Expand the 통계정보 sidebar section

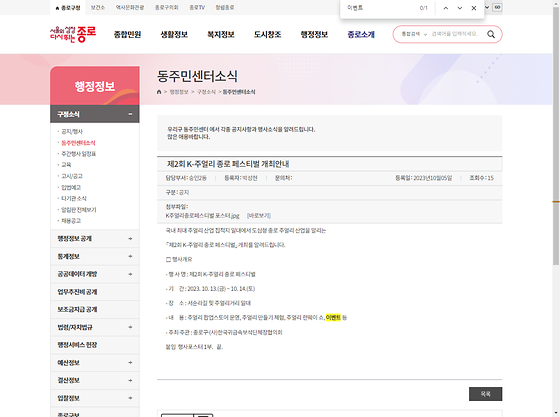[x=95, y=256]
